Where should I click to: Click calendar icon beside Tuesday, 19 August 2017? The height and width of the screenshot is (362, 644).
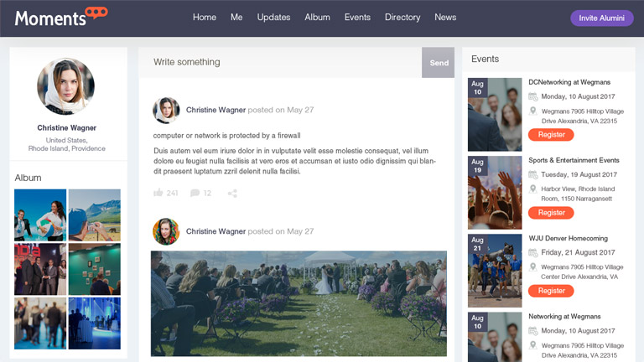point(532,174)
